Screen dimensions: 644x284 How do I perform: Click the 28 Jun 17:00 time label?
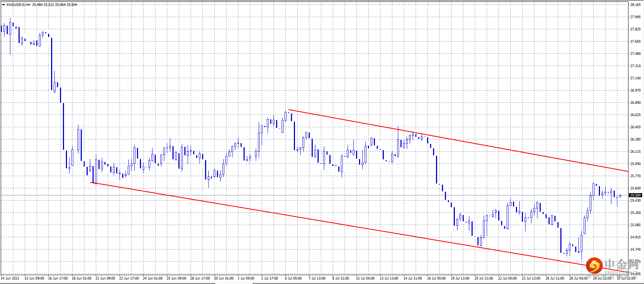pos(200,278)
